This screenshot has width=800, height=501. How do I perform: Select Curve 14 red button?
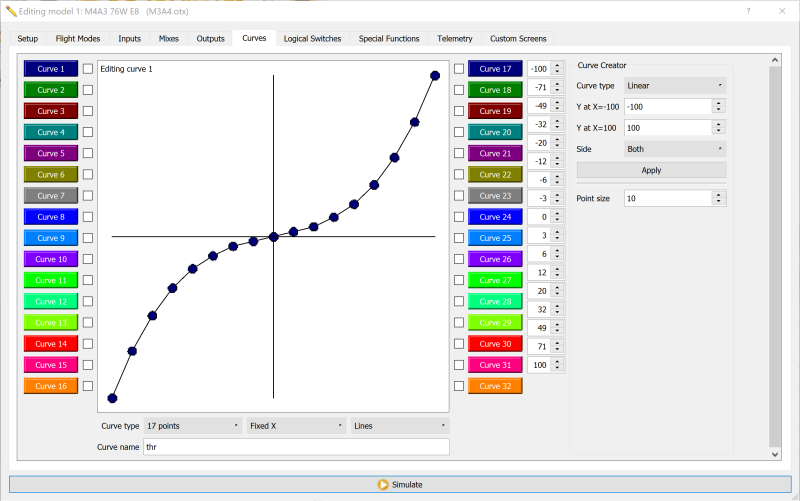(x=51, y=344)
